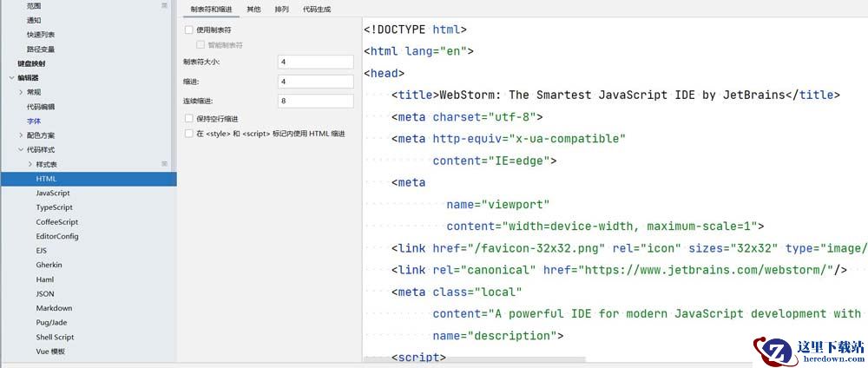The width and height of the screenshot is (868, 368).
Task: Expand the 常规 tree node
Action: [x=21, y=92]
